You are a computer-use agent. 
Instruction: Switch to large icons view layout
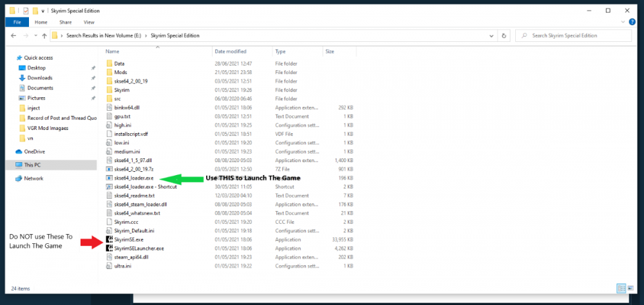click(x=630, y=288)
